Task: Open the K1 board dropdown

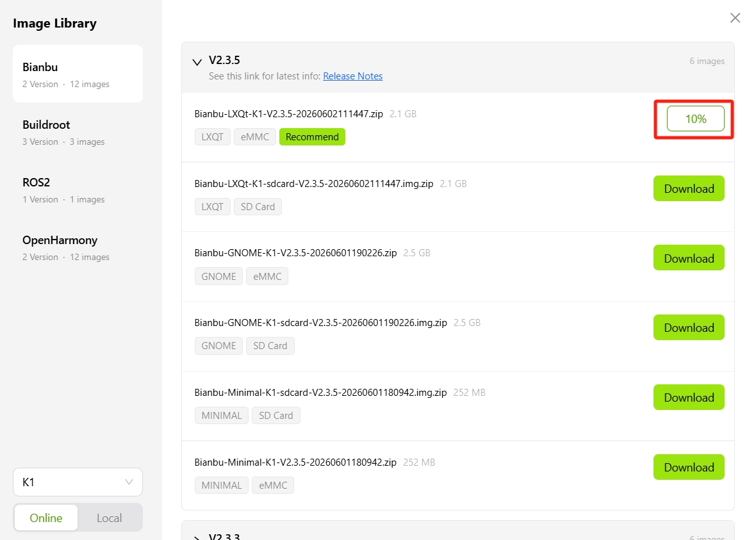Action: pyautogui.click(x=78, y=482)
